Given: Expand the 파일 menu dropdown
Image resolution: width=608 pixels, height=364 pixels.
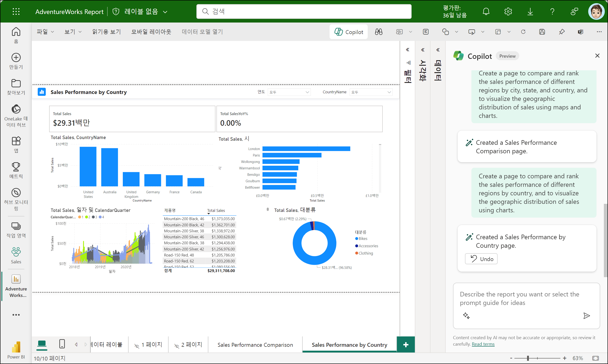Looking at the screenshot, I should coord(45,32).
